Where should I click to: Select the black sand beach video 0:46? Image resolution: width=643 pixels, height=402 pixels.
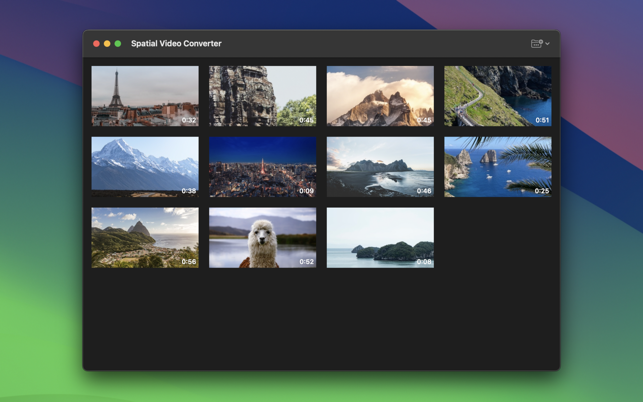coord(380,167)
